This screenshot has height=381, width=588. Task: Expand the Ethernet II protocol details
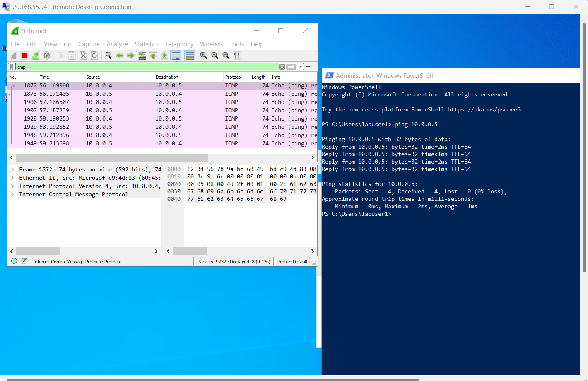pos(13,177)
